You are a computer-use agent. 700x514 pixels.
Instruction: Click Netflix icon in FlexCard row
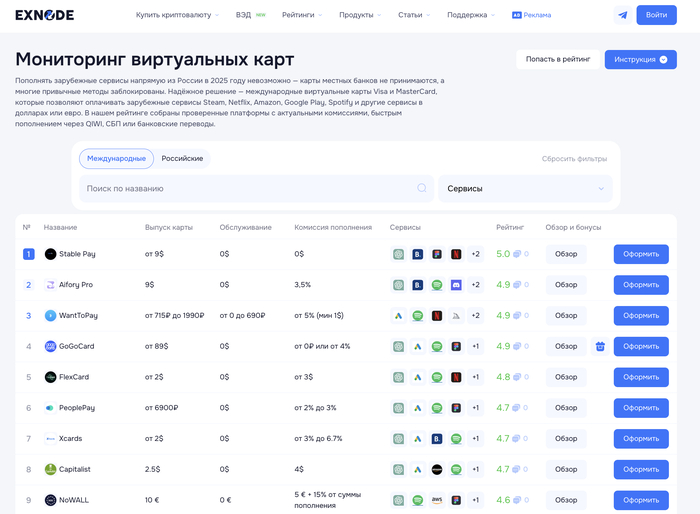456,377
